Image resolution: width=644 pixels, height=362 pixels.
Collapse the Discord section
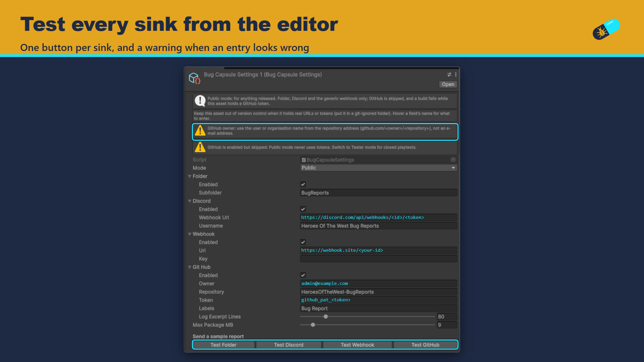[x=190, y=201]
